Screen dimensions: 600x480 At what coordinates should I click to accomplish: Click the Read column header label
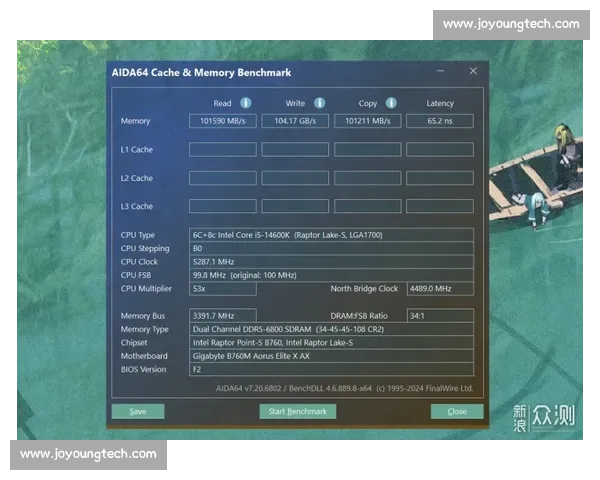tap(222, 103)
